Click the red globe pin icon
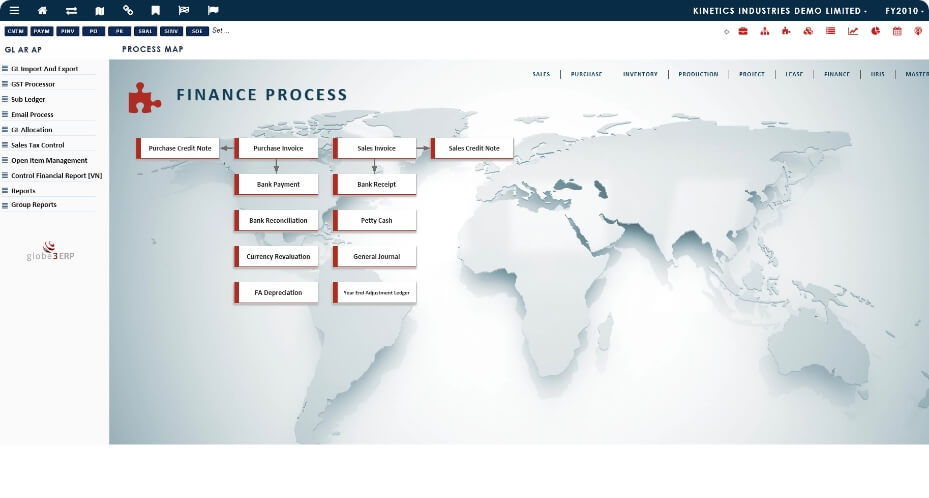Viewport: 929px width, 498px height. coord(918,31)
